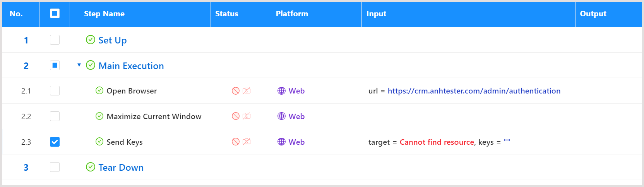Click step number 2.3
Viewport: 644px width, 187px height.
coord(26,142)
